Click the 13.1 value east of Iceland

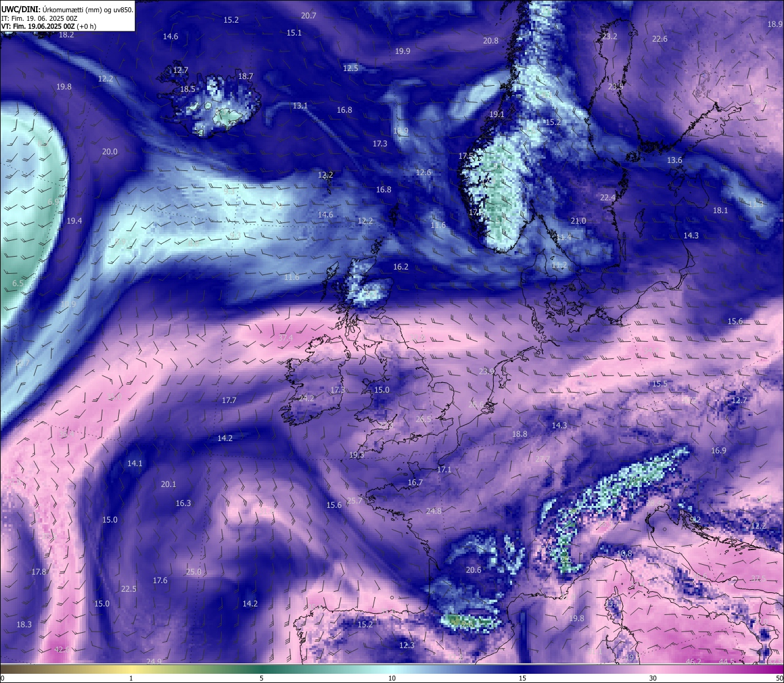point(300,106)
